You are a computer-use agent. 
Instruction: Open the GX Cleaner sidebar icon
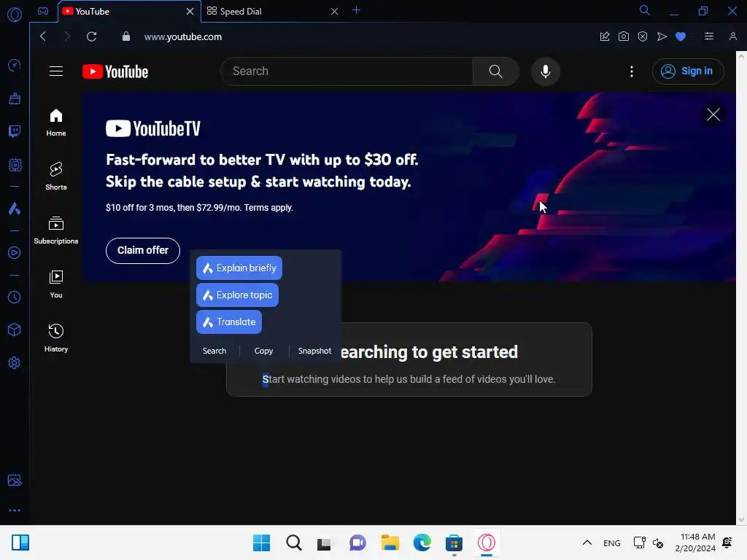tap(15, 98)
